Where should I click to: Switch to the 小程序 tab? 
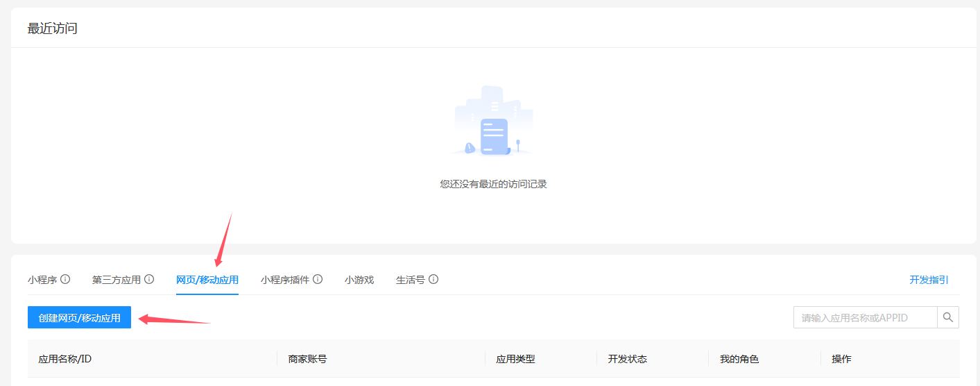pos(42,280)
